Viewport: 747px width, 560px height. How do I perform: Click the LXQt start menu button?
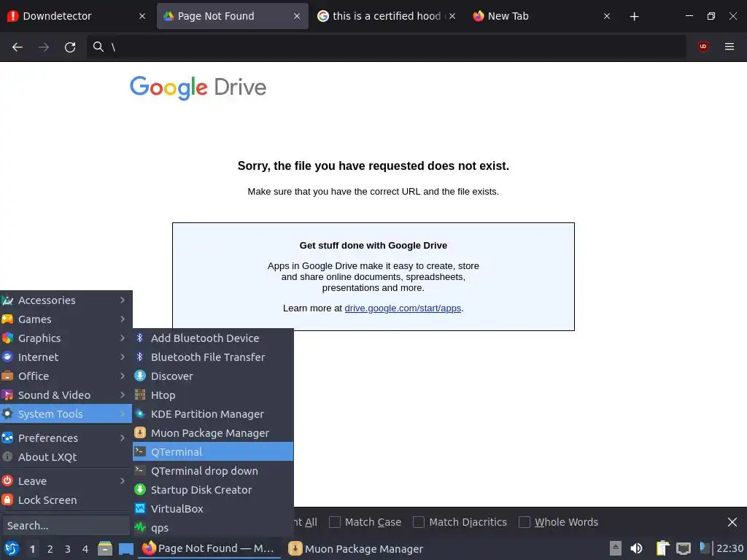coord(12,549)
